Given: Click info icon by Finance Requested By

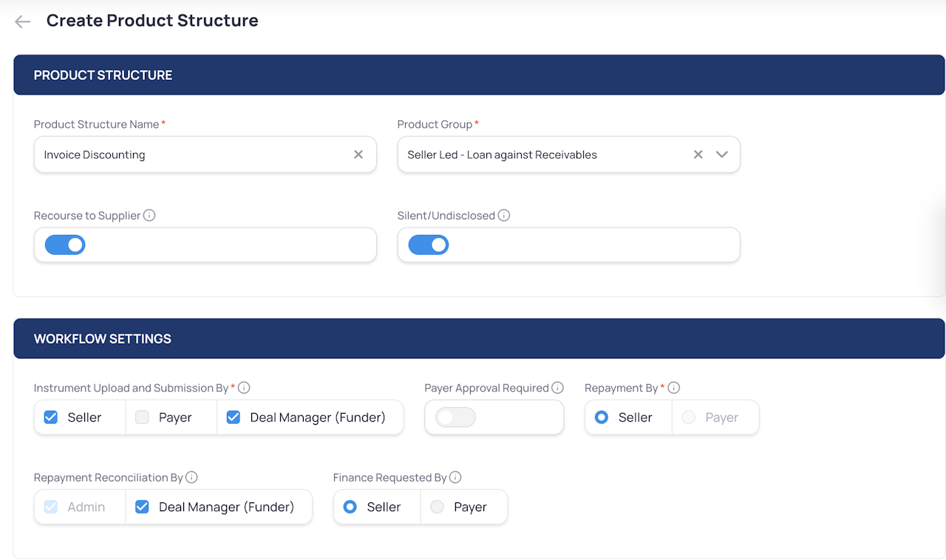Looking at the screenshot, I should point(455,477).
